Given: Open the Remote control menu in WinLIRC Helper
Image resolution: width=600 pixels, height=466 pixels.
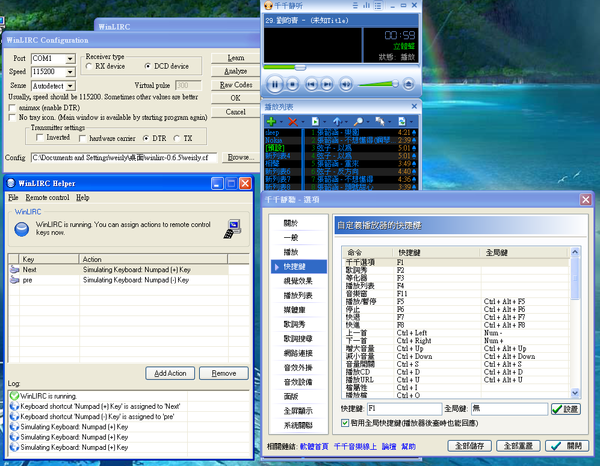Looking at the screenshot, I should click(47, 198).
